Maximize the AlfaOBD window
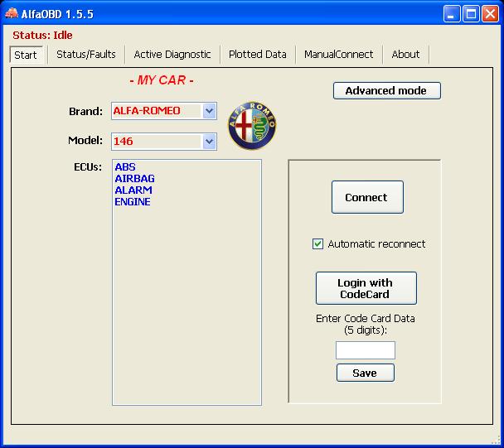 pyautogui.click(x=471, y=14)
